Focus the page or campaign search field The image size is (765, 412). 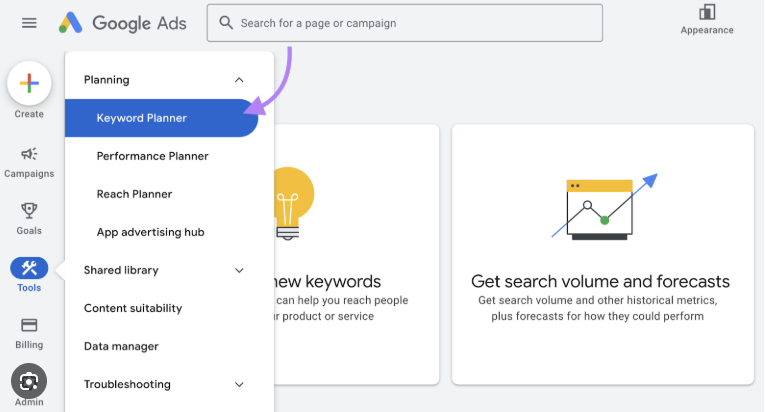coord(405,23)
